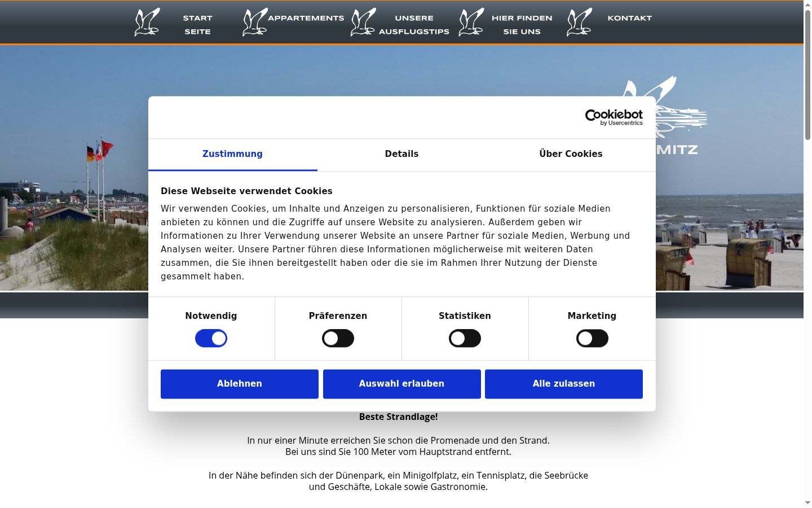Enable the Präferenzen cookie switch

(x=338, y=339)
